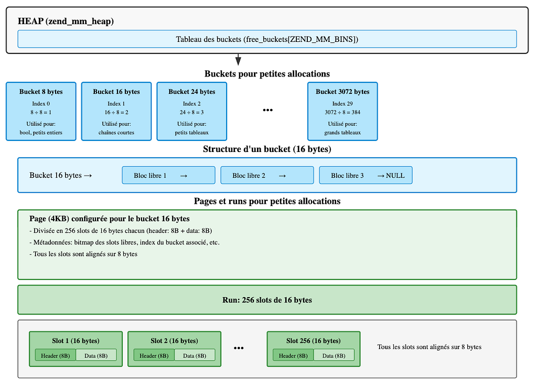537x392 pixels.
Task: Click the bullet line about 8-byte alignment
Action: click(83, 254)
